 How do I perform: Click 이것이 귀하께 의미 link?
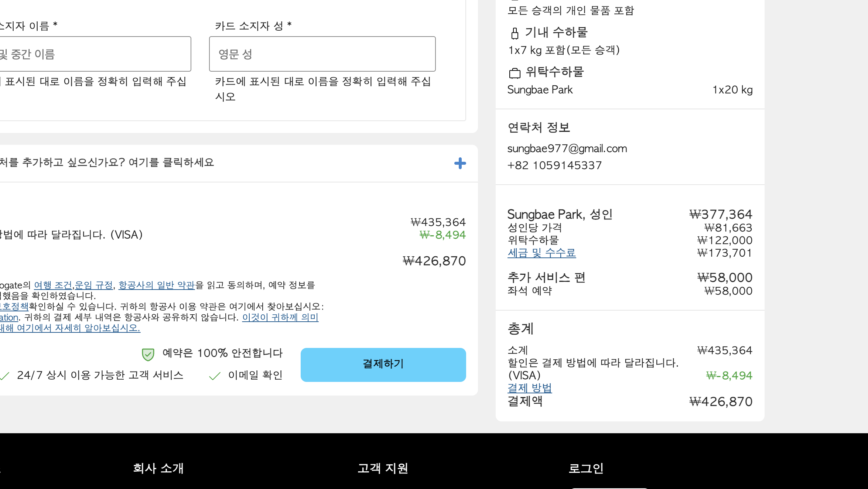click(x=280, y=317)
